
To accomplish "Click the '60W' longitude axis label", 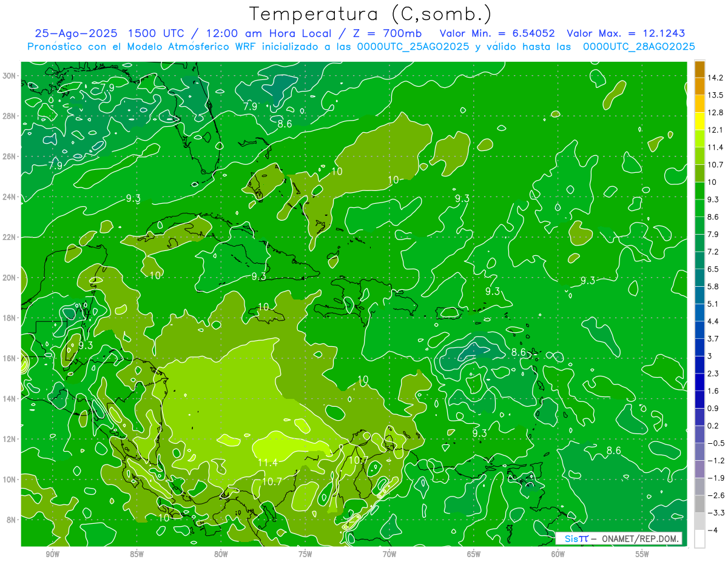I will tap(558, 554).
